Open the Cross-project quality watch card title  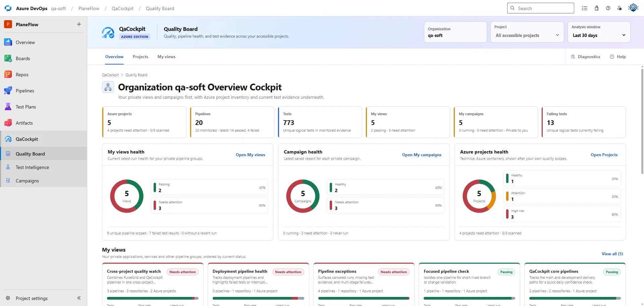pyautogui.click(x=134, y=271)
